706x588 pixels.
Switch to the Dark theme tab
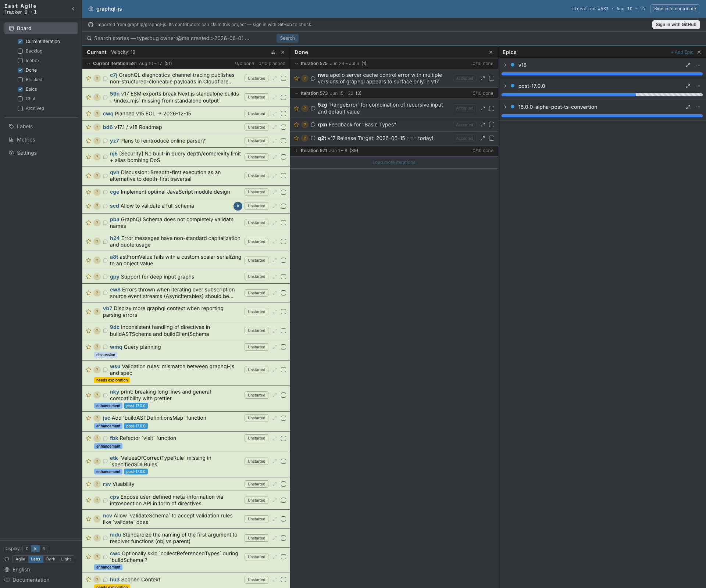click(x=51, y=559)
